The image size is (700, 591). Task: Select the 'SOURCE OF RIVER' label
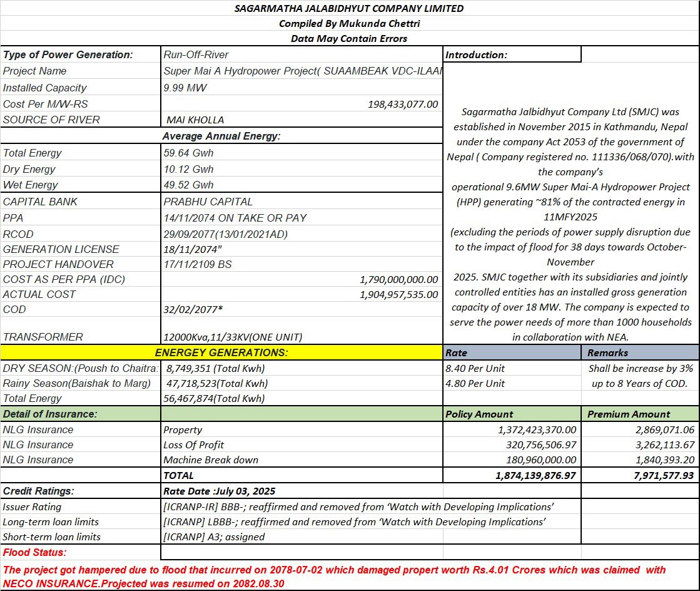[x=51, y=120]
